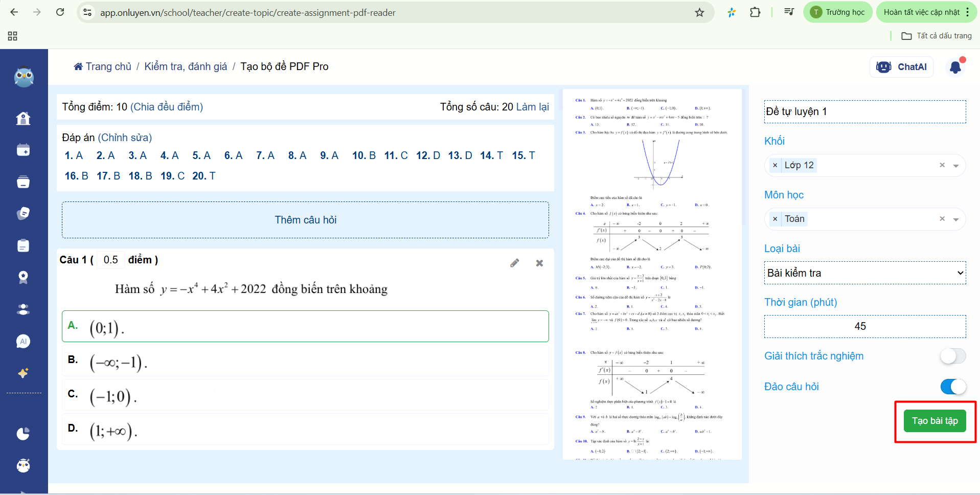Expand the Môn học subject dropdown arrow
The width and height of the screenshot is (980, 495).
tap(956, 219)
